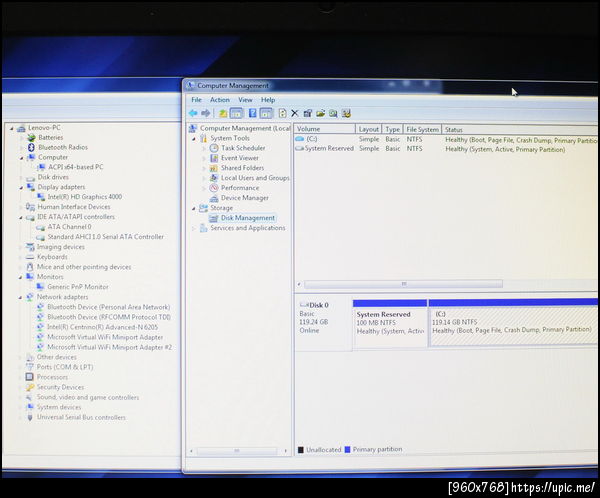
Task: Click the black X Delete toolbar icon
Action: click(x=295, y=113)
